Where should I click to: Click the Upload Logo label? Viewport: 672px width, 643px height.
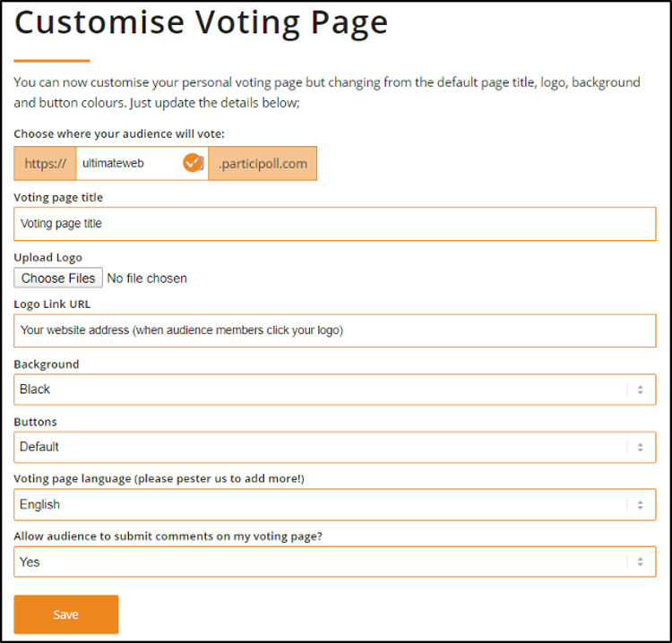[x=48, y=257]
